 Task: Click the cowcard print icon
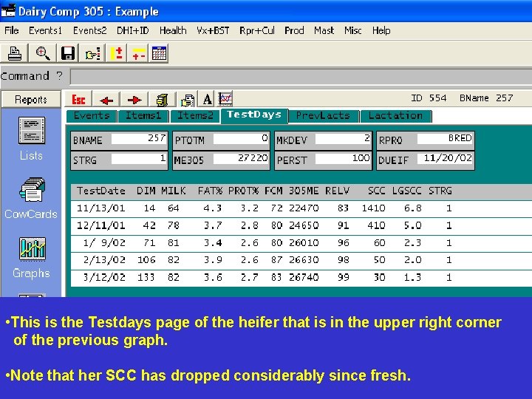188,100
